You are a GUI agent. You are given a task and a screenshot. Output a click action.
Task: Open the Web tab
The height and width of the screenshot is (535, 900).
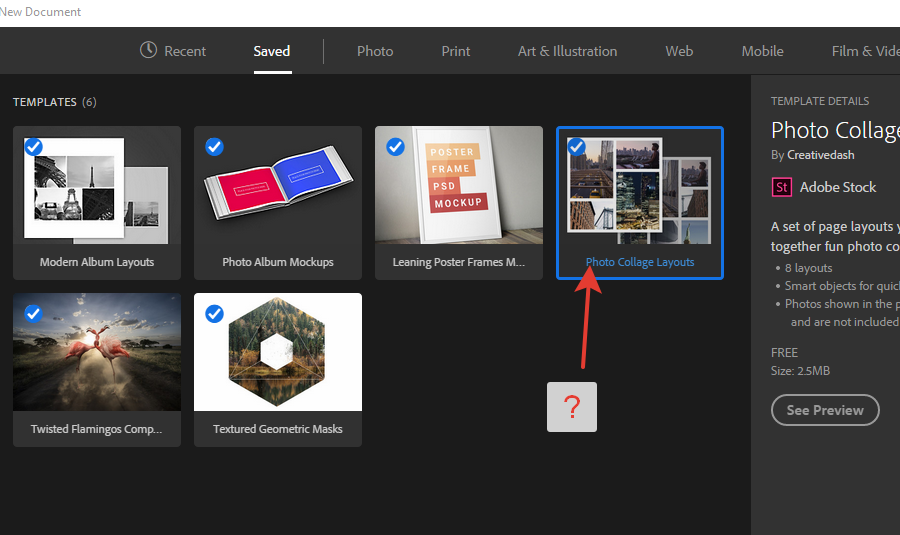pos(679,51)
